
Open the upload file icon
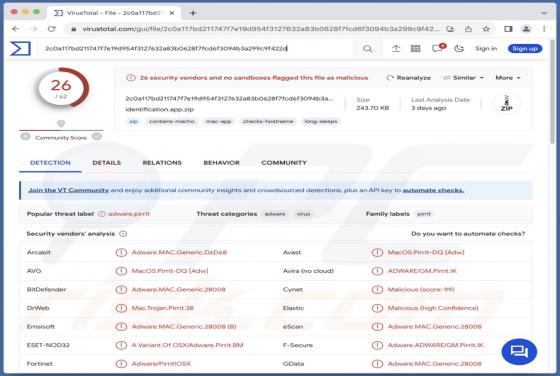pos(396,49)
